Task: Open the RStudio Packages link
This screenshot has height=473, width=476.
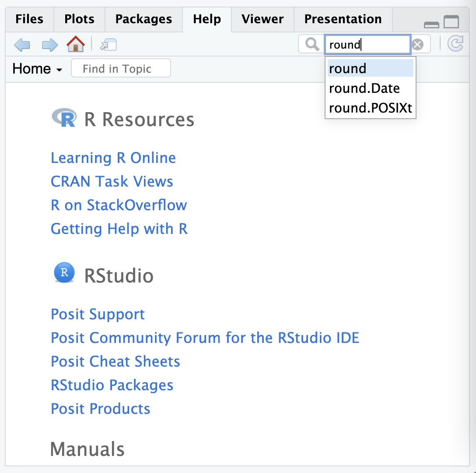Action: coord(112,385)
